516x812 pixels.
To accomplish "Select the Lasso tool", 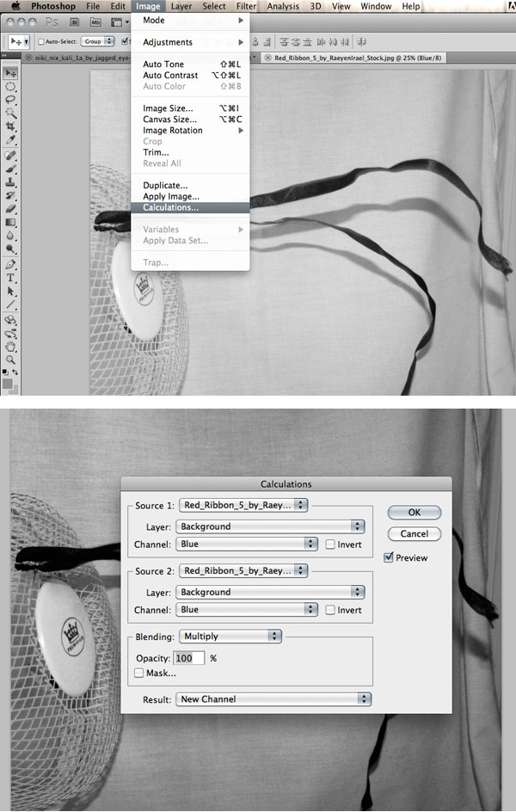I will point(11,100).
